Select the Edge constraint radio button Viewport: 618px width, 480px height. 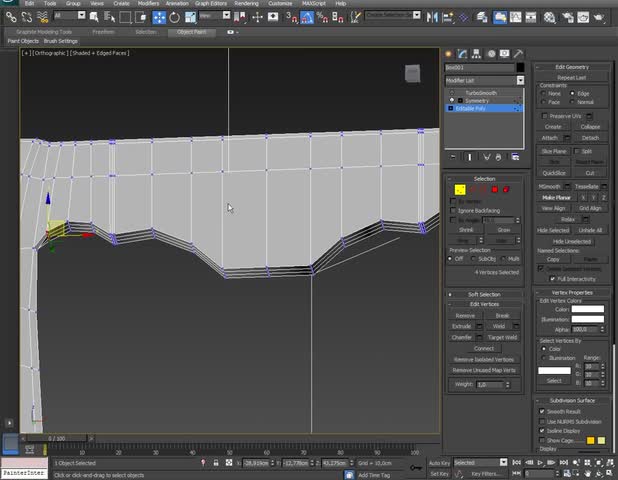coord(572,93)
